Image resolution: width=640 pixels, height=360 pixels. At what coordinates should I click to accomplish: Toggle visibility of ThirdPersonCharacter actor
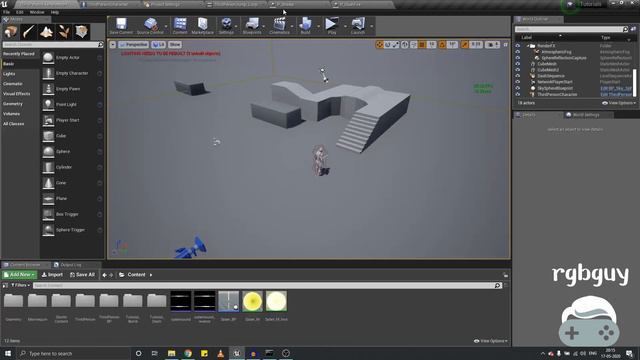tap(518, 94)
